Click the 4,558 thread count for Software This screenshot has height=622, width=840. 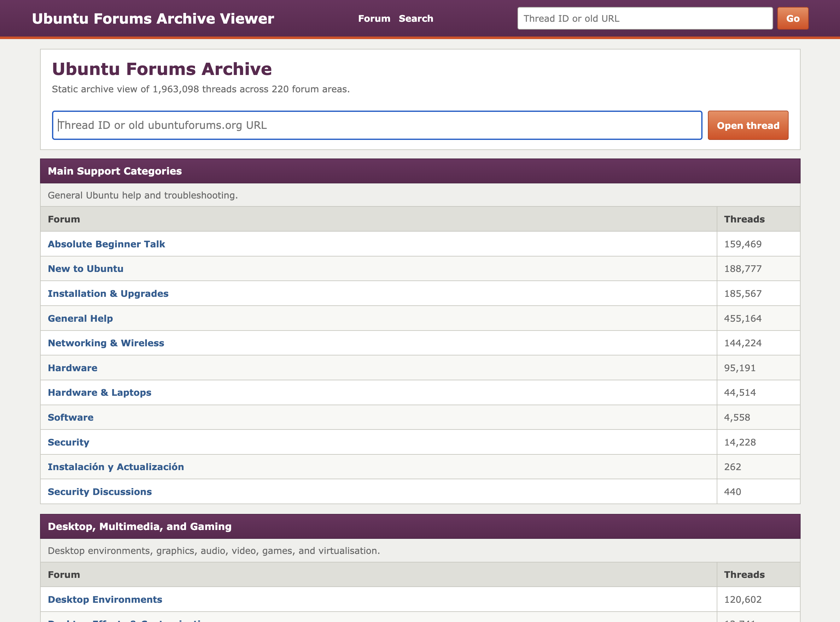pos(737,418)
